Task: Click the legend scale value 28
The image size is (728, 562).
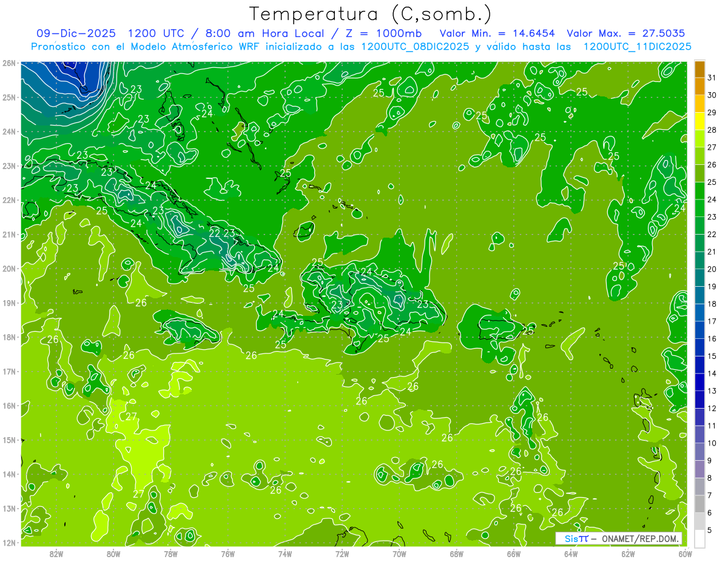Action: pyautogui.click(x=712, y=130)
